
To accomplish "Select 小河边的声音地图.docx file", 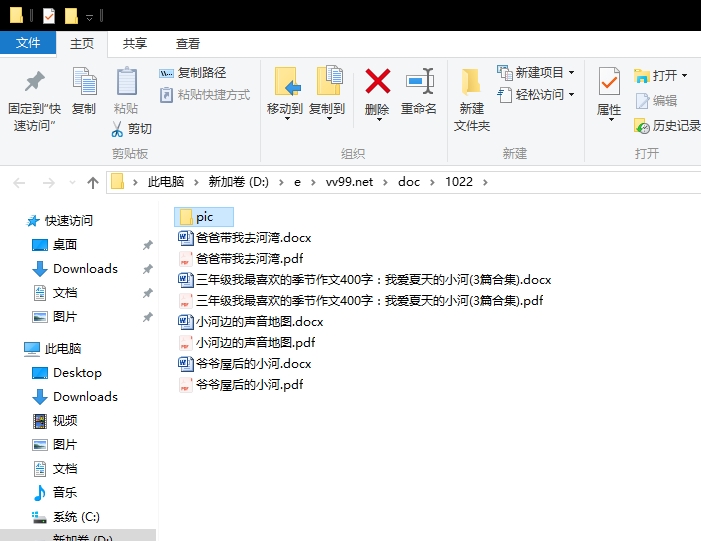I will click(251, 322).
